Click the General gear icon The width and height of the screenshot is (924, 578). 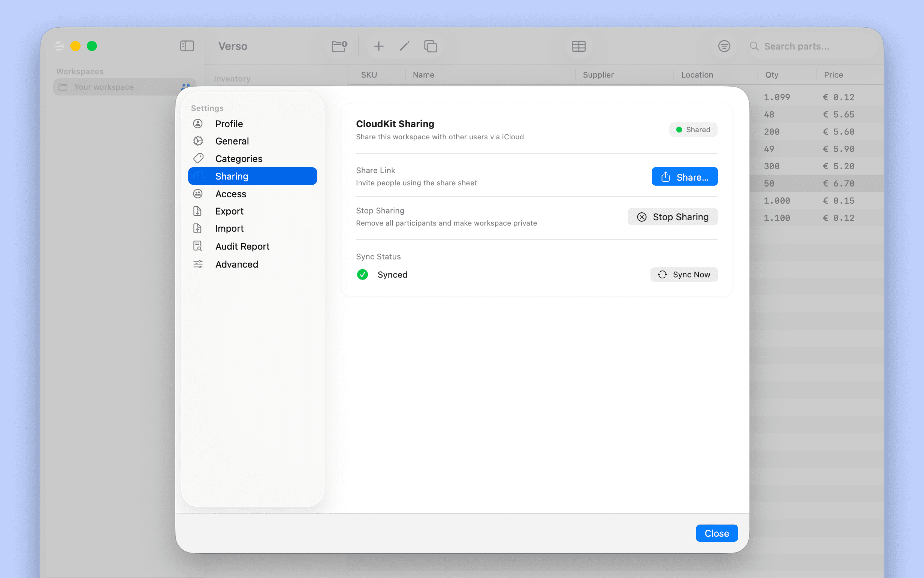click(x=198, y=141)
